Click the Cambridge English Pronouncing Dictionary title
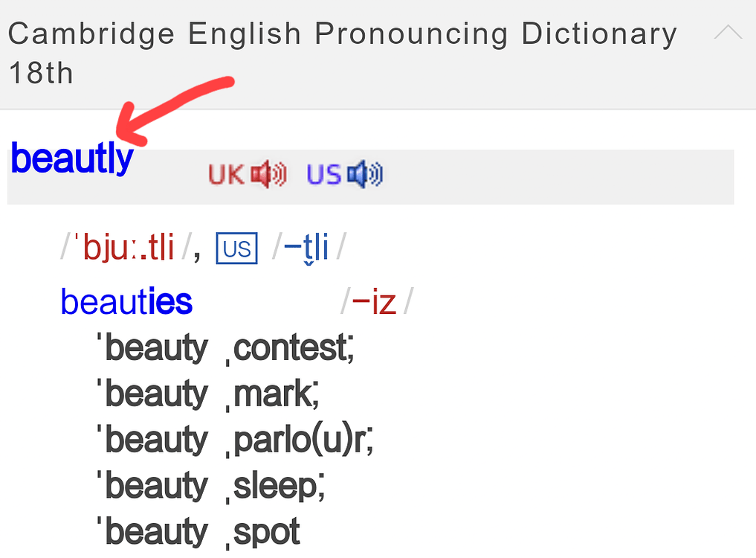 pyautogui.click(x=342, y=34)
